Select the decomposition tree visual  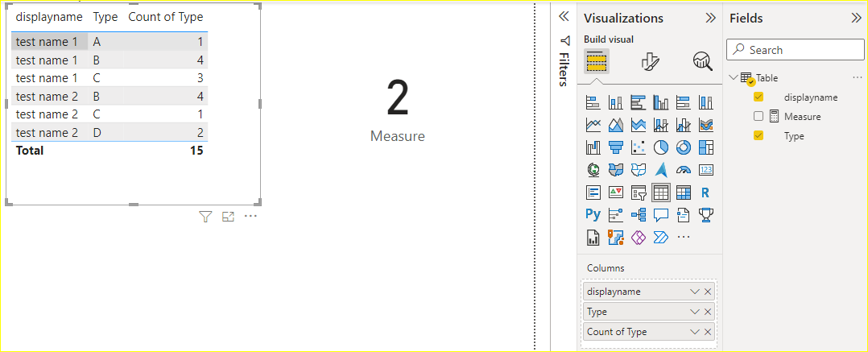click(x=639, y=215)
